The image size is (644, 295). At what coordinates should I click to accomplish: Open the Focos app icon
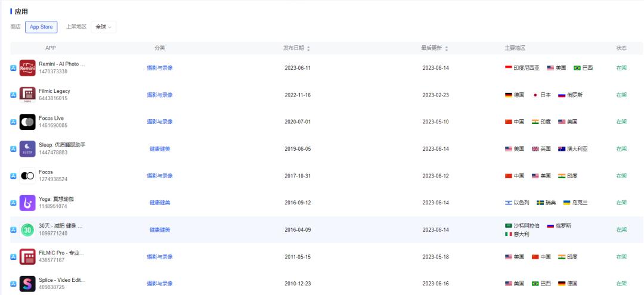27,176
